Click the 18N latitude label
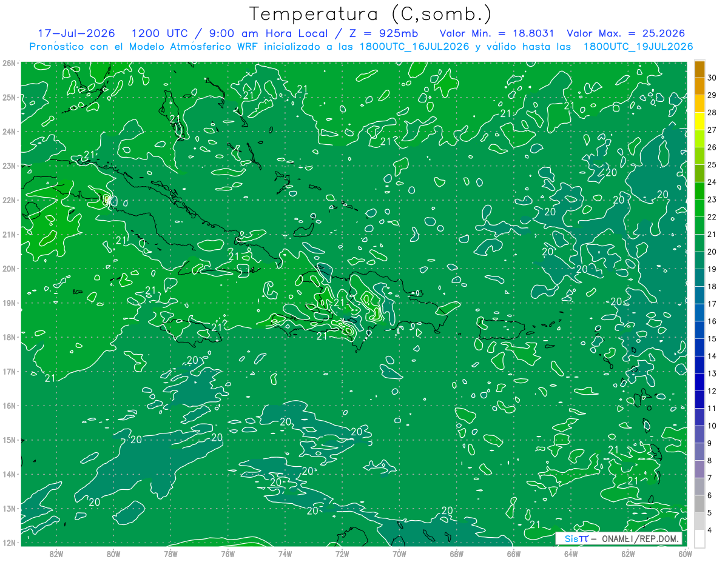728x562 pixels. 9,337
